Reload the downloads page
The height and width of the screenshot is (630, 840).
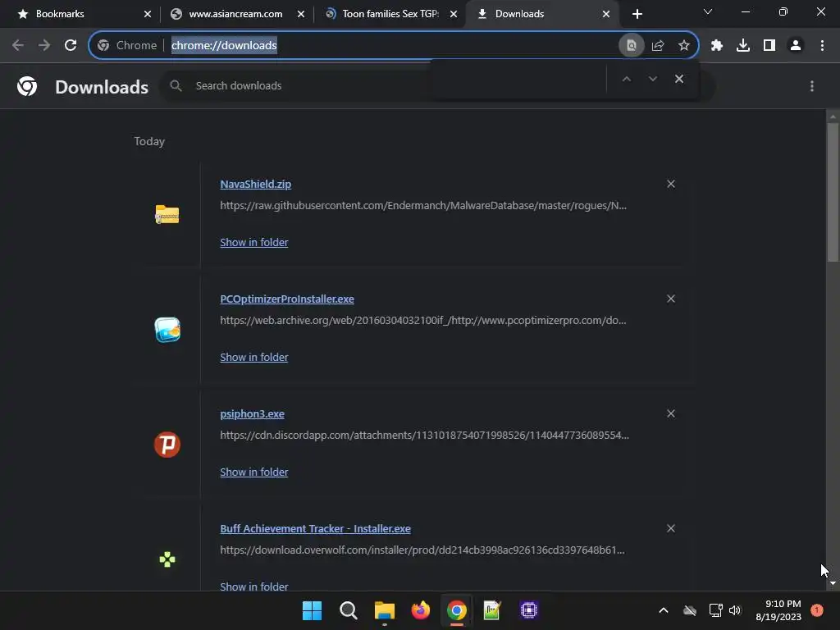coord(71,46)
